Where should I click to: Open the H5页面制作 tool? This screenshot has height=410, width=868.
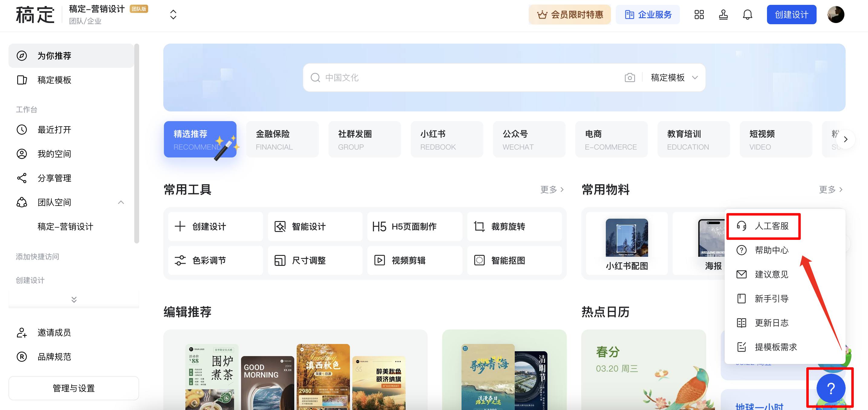(x=415, y=226)
